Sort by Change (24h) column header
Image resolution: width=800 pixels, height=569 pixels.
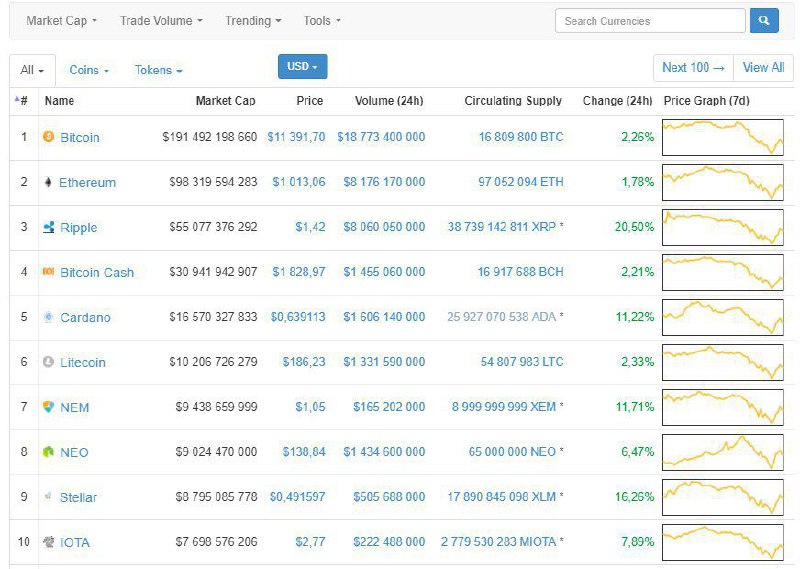click(x=617, y=101)
